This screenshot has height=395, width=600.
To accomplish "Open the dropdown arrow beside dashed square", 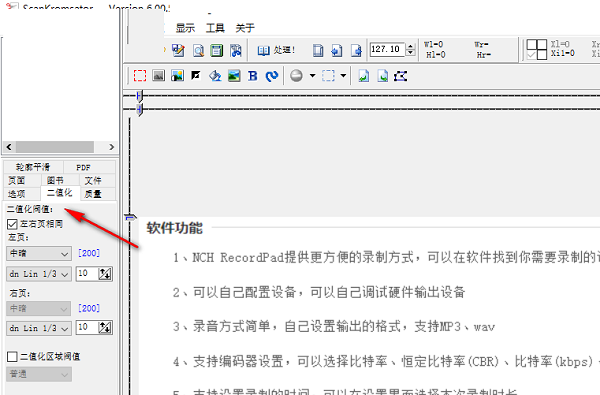I will click(x=343, y=75).
